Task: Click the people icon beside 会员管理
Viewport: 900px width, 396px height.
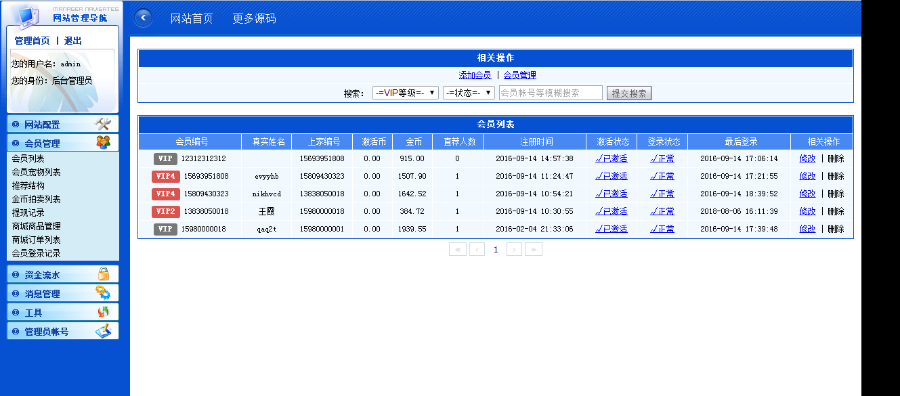Action: 103,142
